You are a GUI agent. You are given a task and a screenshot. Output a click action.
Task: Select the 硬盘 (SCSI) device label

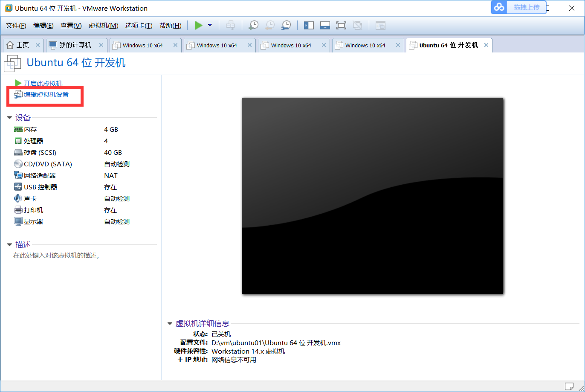[40, 152]
